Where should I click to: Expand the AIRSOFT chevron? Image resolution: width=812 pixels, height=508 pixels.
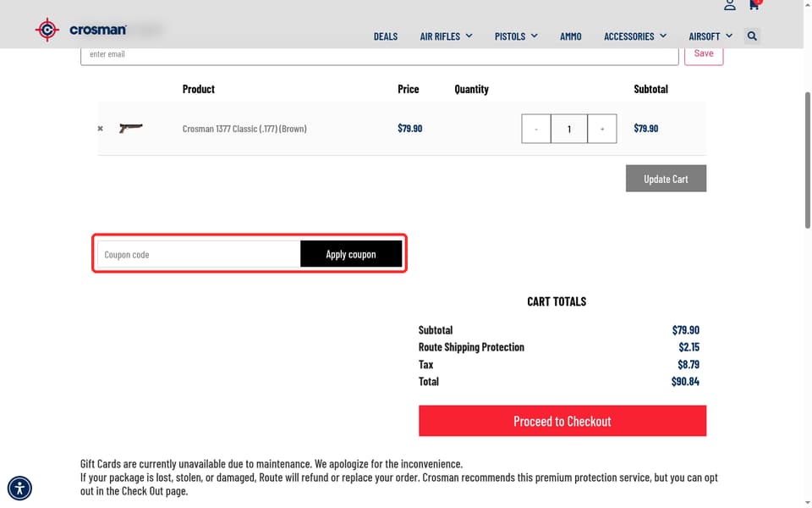click(x=728, y=36)
